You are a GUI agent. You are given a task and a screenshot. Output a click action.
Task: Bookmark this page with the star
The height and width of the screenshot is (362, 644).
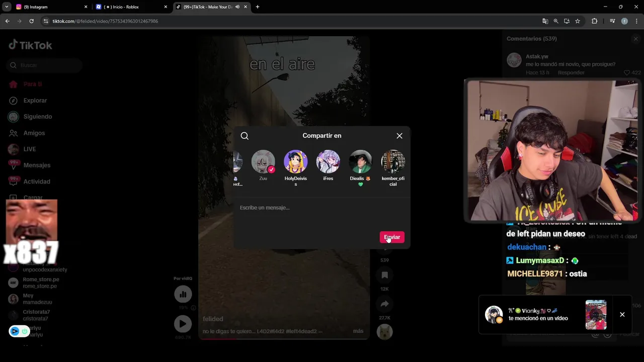tap(578, 21)
